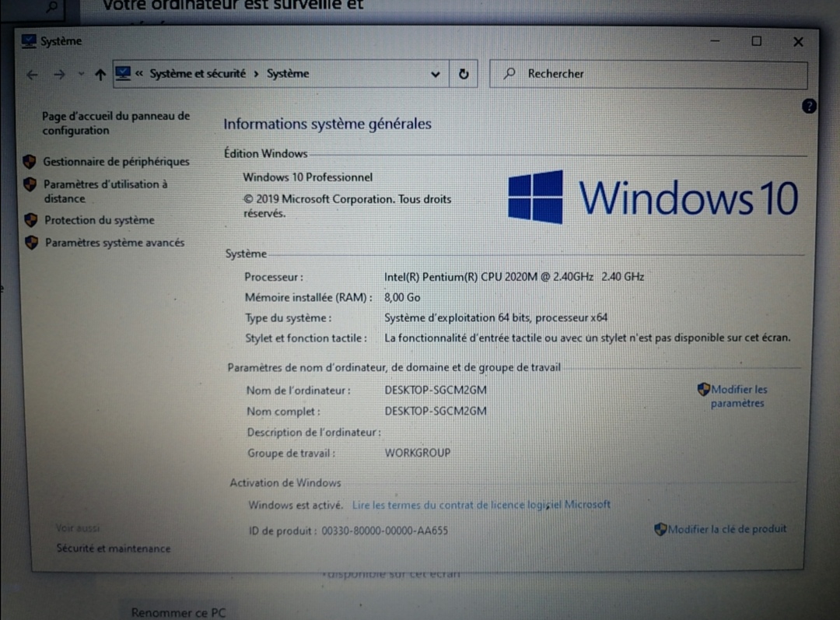
Task: Close the Système window
Action: point(798,42)
